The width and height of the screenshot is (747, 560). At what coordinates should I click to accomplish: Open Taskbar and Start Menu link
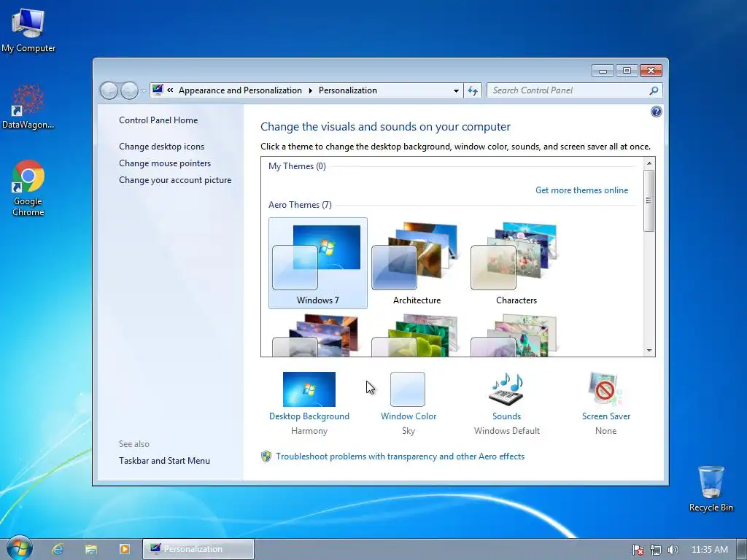pos(164,461)
